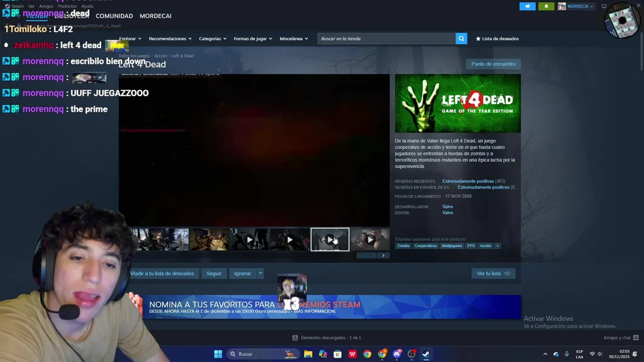Image resolution: width=644 pixels, height=362 pixels.
Task: Expand the Miscelánea dropdown
Action: [x=293, y=39]
